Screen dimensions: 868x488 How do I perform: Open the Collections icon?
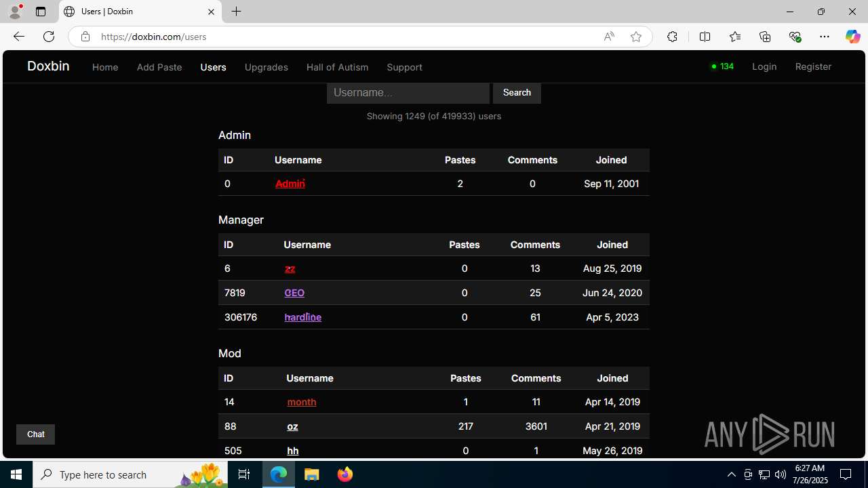pyautogui.click(x=765, y=37)
